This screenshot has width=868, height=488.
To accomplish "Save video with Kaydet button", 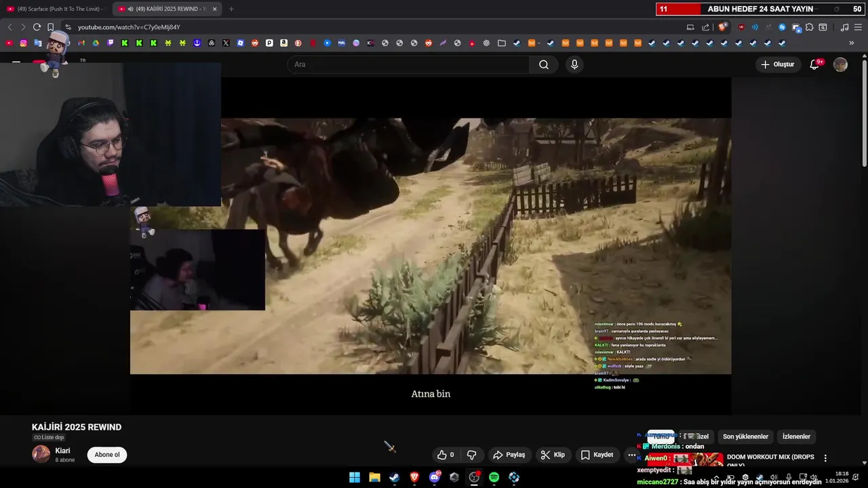I will [x=597, y=455].
